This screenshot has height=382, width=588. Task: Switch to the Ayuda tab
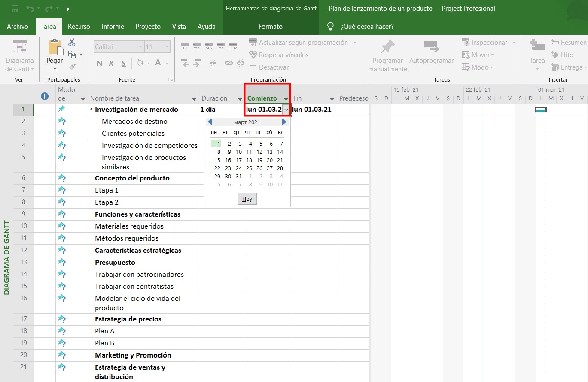coord(207,27)
